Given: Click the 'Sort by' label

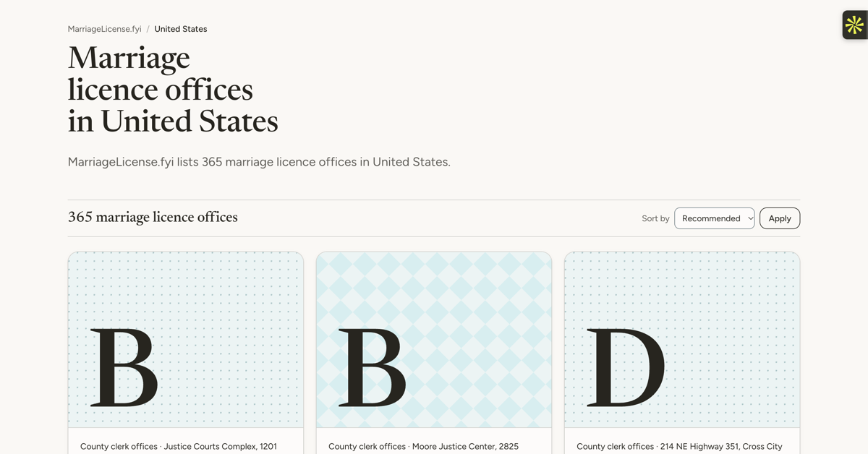Looking at the screenshot, I should pos(655,218).
